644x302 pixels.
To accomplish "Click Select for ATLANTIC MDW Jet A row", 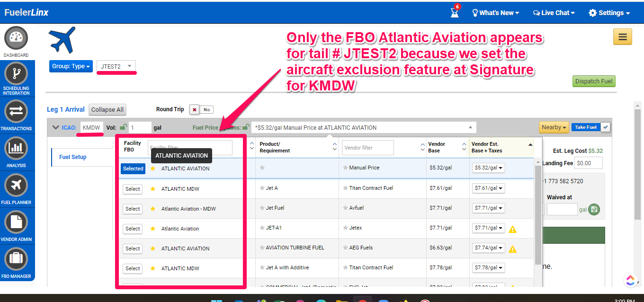I will pyautogui.click(x=133, y=189).
